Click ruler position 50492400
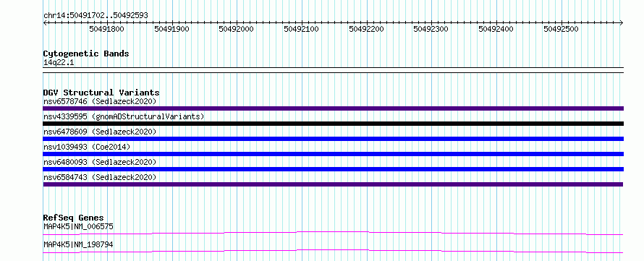Image resolution: width=644 pixels, height=261 pixels. 496,29
